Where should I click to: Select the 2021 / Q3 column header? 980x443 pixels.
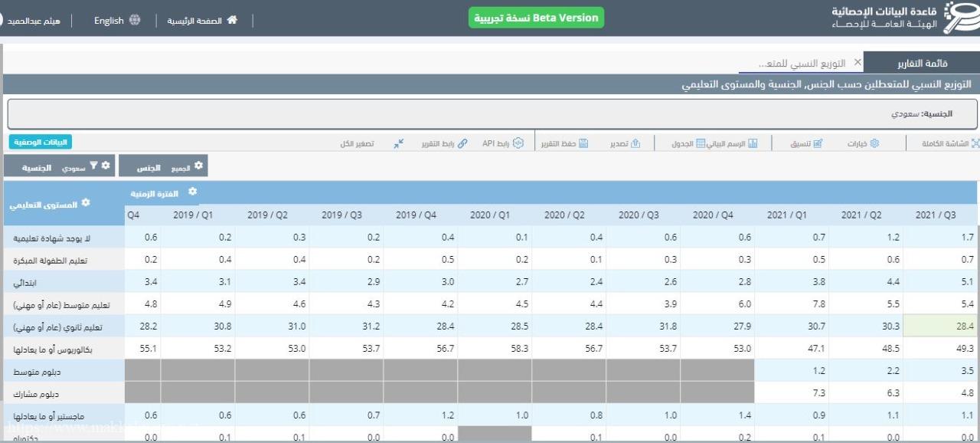[x=936, y=215]
